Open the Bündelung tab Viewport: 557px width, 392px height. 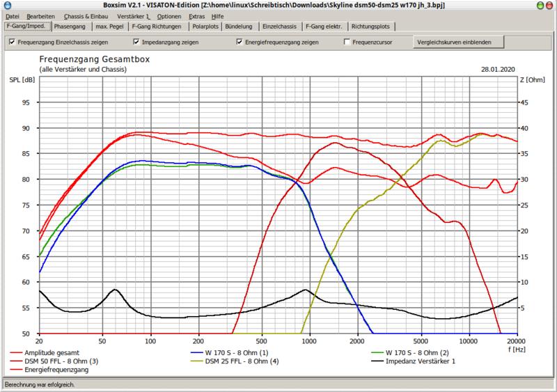point(239,26)
